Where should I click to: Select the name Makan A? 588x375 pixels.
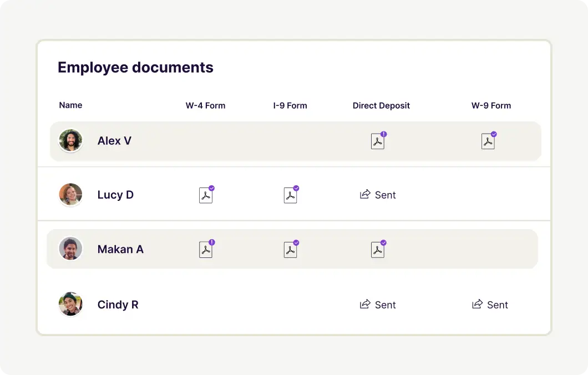click(x=120, y=249)
